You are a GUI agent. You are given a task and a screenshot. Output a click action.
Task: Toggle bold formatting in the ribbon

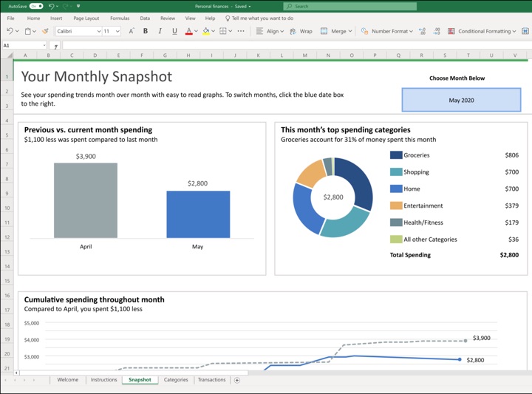[x=146, y=31]
